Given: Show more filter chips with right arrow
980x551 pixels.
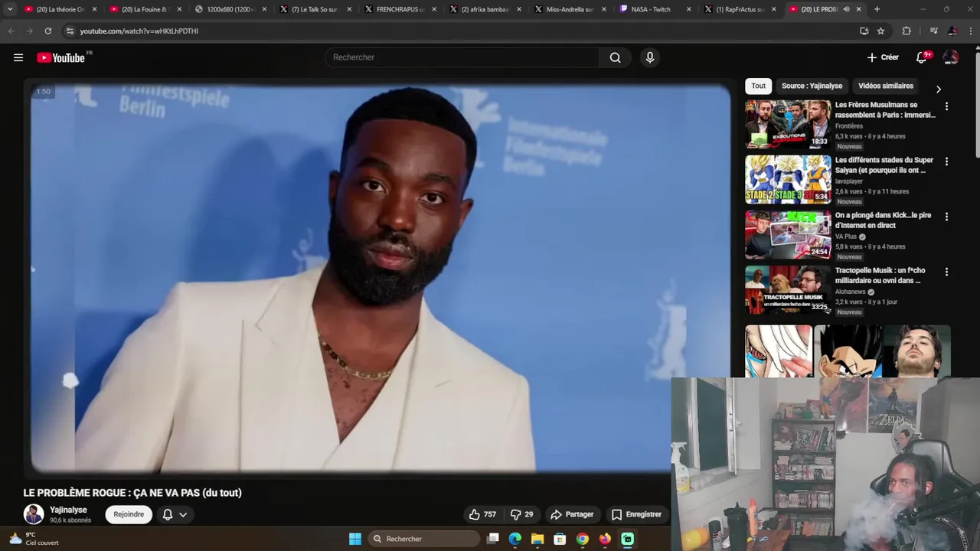Looking at the screenshot, I should 939,89.
